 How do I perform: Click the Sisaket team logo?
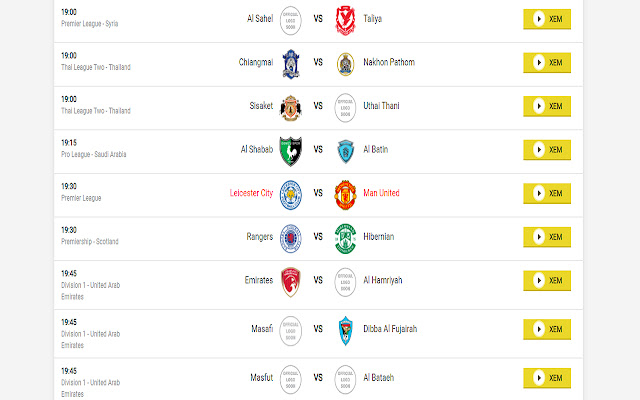pyautogui.click(x=291, y=106)
